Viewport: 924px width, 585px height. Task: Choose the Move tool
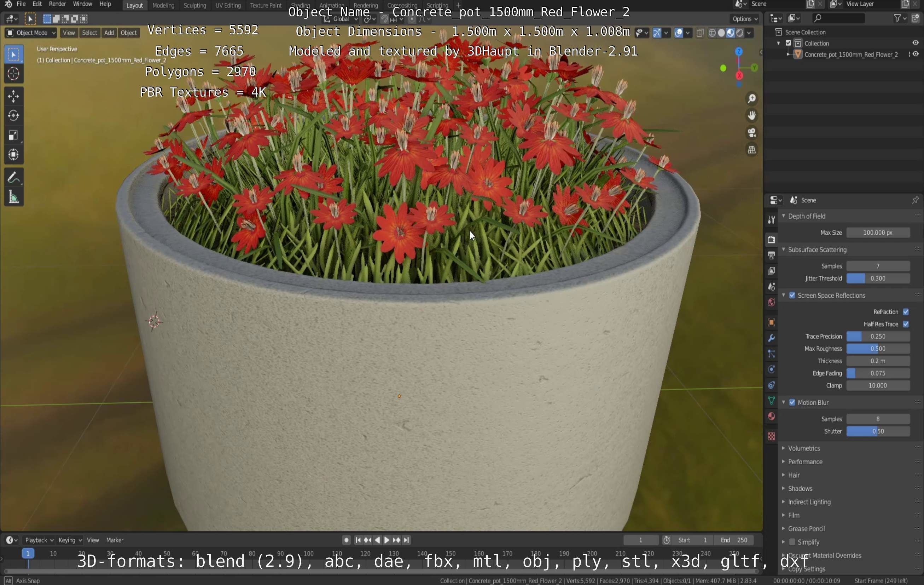pyautogui.click(x=13, y=96)
